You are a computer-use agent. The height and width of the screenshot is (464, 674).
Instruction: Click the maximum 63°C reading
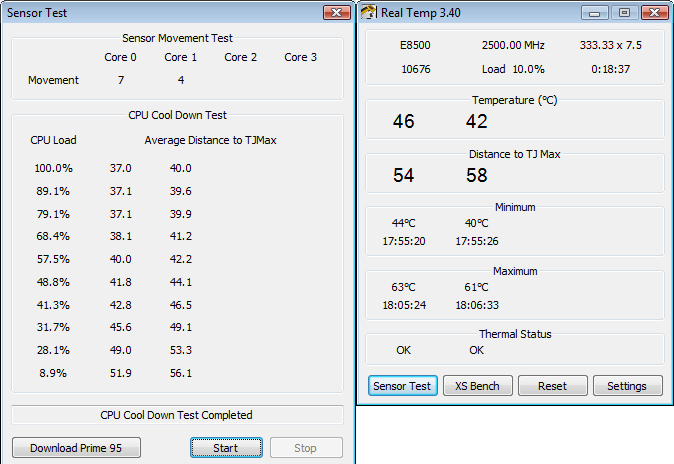404,287
